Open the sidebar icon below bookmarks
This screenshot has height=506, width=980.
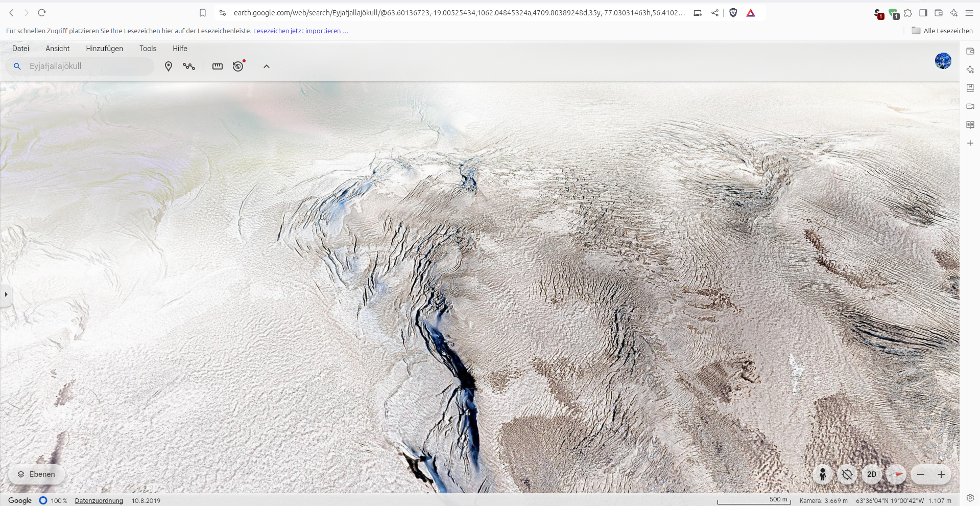pos(970,106)
